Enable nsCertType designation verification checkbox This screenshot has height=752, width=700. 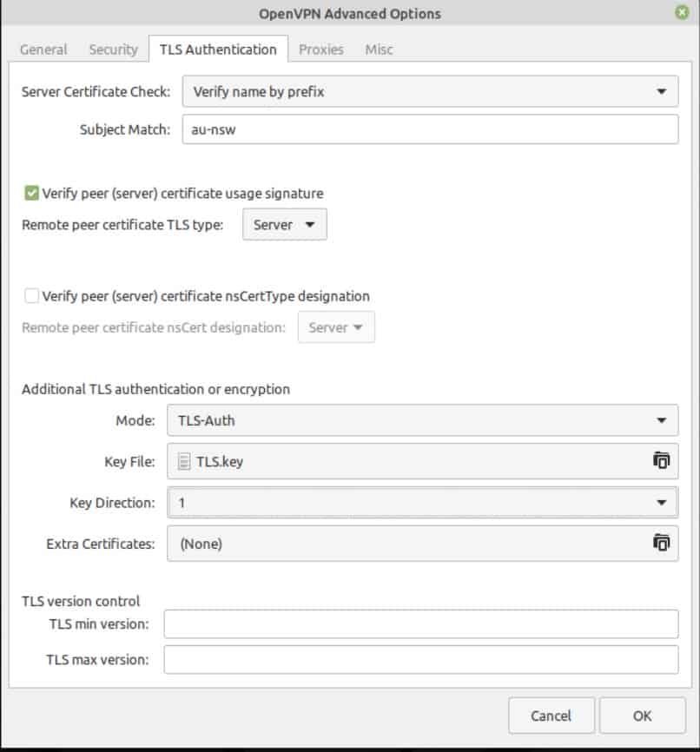pos(31,296)
